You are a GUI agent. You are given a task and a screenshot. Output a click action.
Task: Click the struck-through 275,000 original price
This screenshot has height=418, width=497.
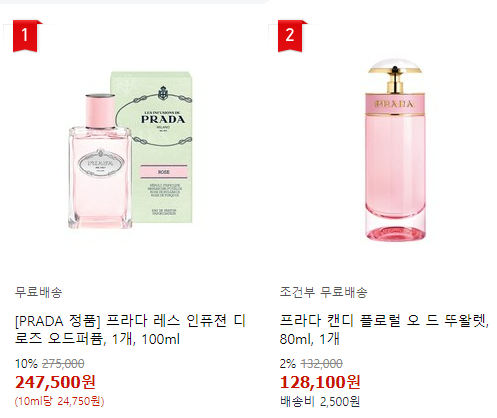pos(63,363)
